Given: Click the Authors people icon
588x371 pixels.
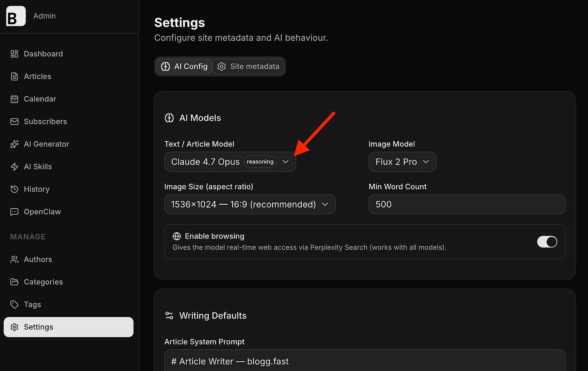Looking at the screenshot, I should click(x=15, y=260).
